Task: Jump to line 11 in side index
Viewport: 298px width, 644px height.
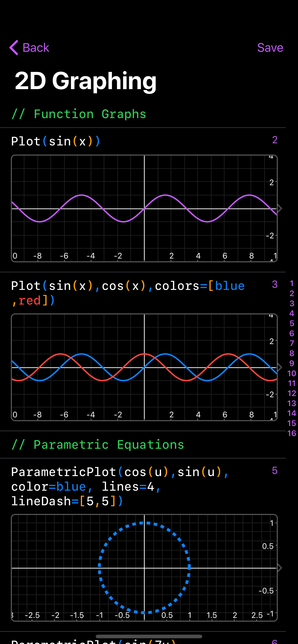Action: click(292, 383)
